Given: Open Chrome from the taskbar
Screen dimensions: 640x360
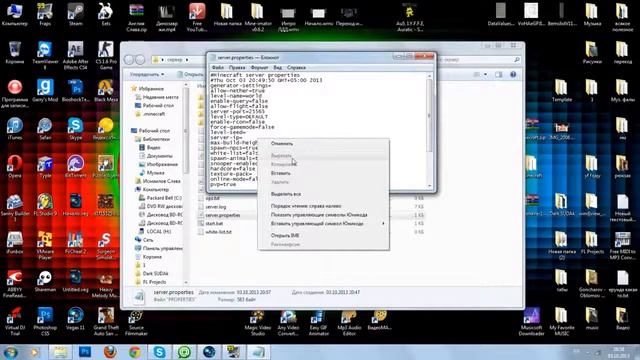Looking at the screenshot, I should point(135,352).
